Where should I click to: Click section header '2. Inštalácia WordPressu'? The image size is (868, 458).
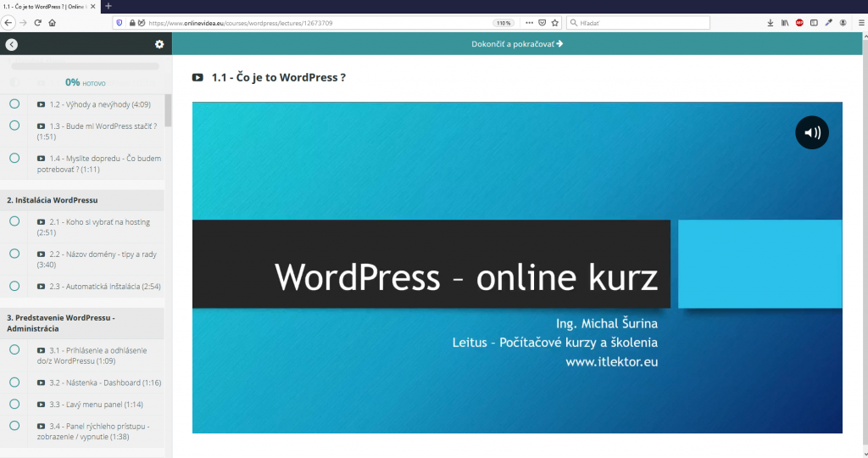pos(82,200)
